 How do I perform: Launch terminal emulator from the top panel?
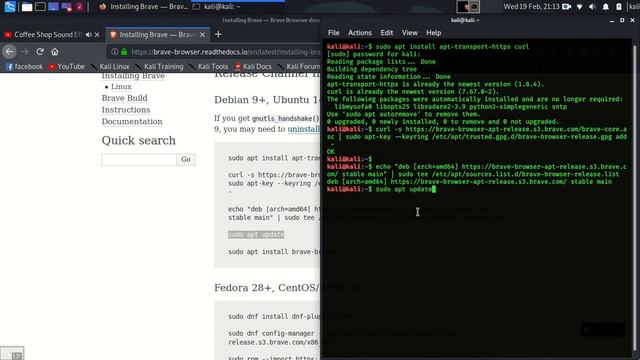(x=40, y=7)
